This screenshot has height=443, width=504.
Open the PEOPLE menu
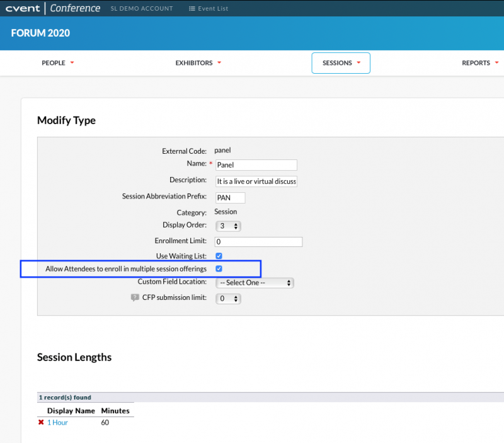[58, 62]
